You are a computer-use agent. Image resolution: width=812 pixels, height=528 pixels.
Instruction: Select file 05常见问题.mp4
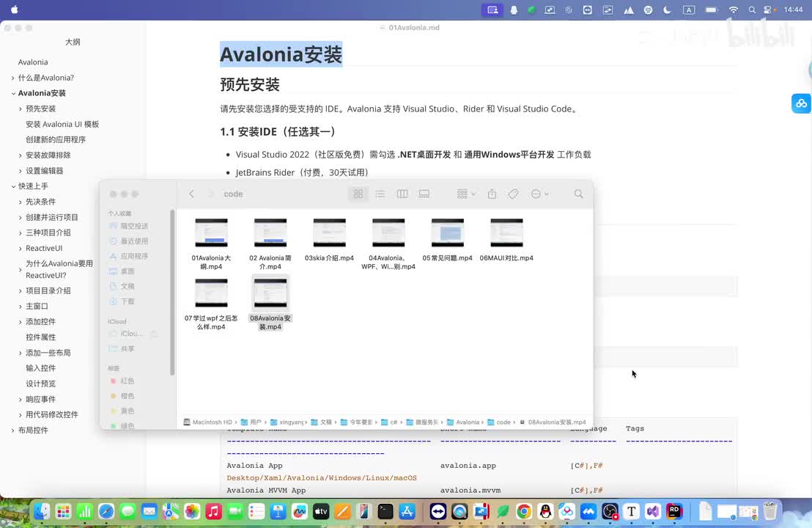[448, 239]
